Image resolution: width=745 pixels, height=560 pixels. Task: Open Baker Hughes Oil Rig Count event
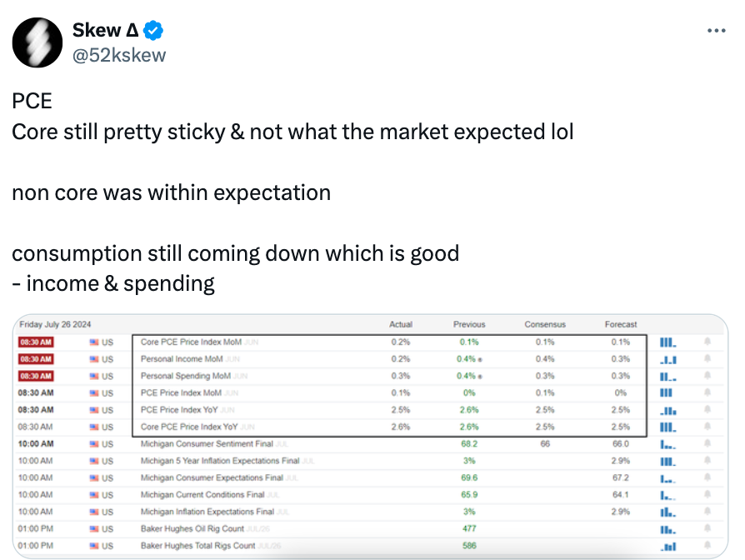coord(192,528)
